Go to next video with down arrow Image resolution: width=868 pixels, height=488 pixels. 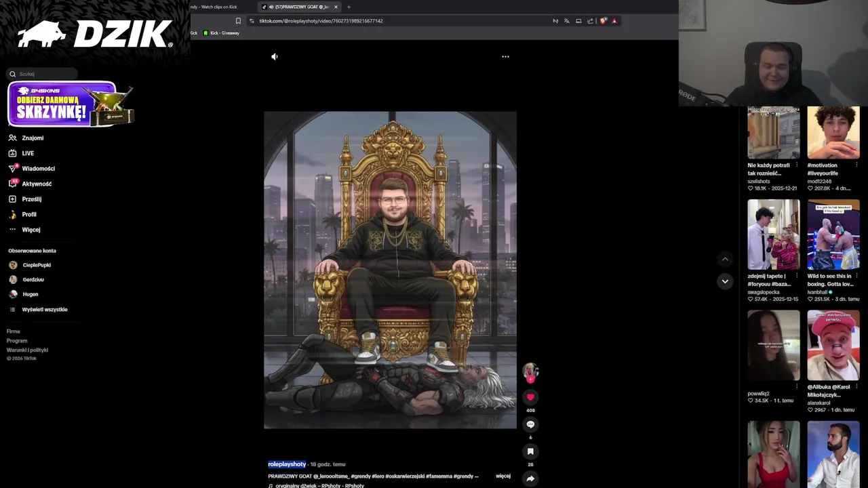click(x=725, y=281)
